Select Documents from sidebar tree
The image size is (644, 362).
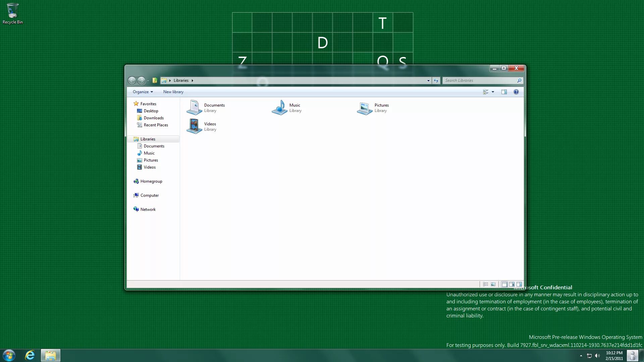(x=154, y=146)
